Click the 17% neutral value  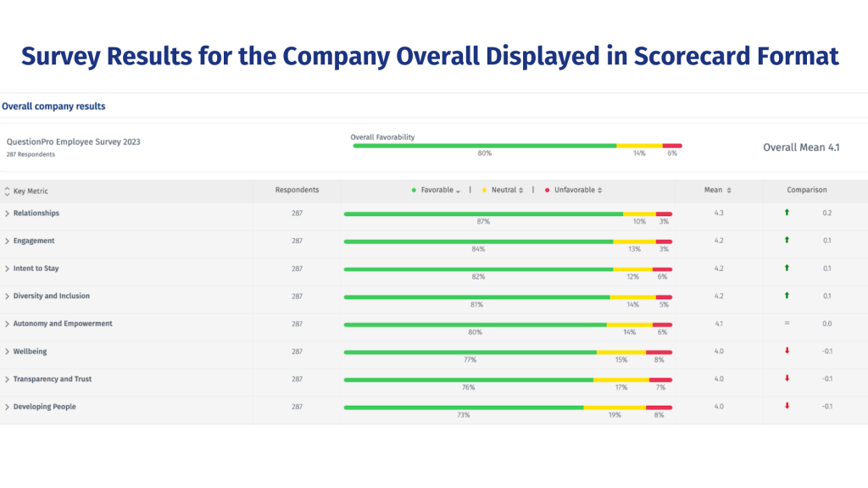tap(621, 387)
